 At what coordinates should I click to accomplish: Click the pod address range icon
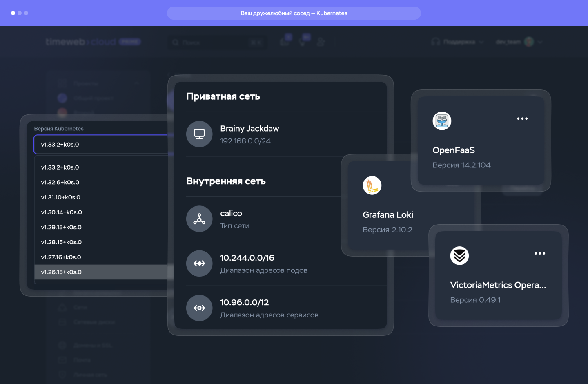click(199, 263)
